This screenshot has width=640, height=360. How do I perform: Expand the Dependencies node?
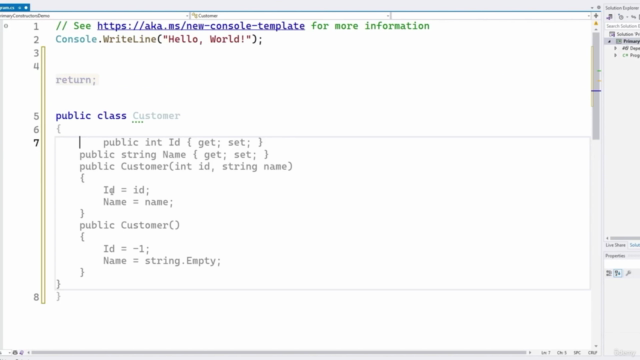(x=616, y=48)
